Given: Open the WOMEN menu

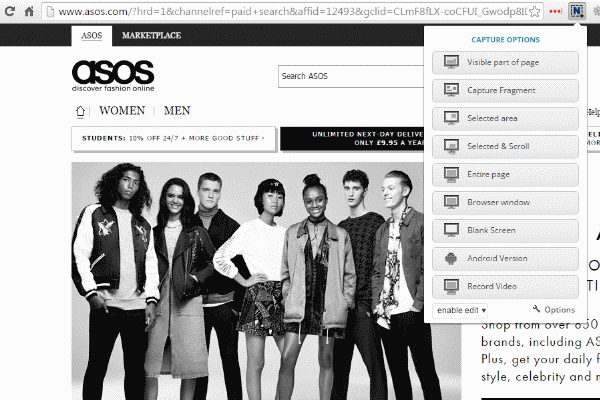Looking at the screenshot, I should click(x=122, y=111).
